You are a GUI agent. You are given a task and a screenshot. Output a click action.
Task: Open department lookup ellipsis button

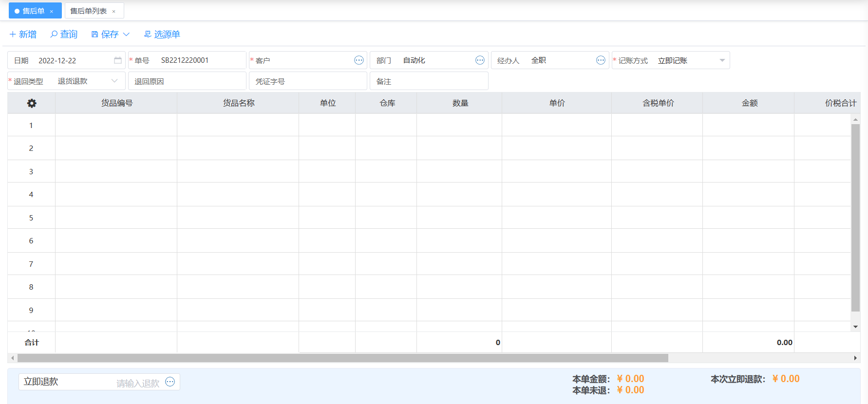[x=480, y=60]
